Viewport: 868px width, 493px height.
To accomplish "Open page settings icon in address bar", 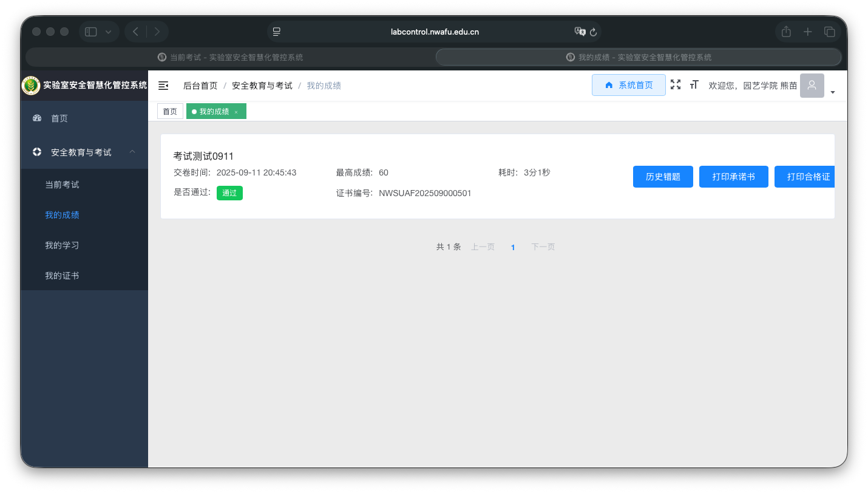I will click(x=277, y=32).
